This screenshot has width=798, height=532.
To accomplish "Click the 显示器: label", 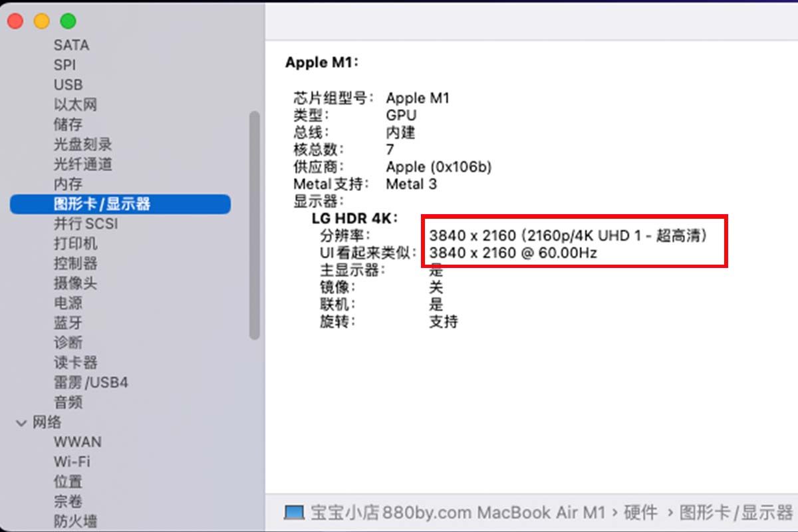I will tap(320, 201).
